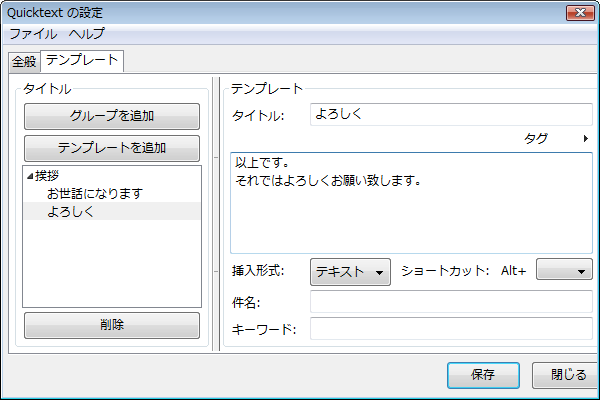This screenshot has height=400, width=600.
Task: Select the よろしく template item
Action: pyautogui.click(x=112, y=211)
